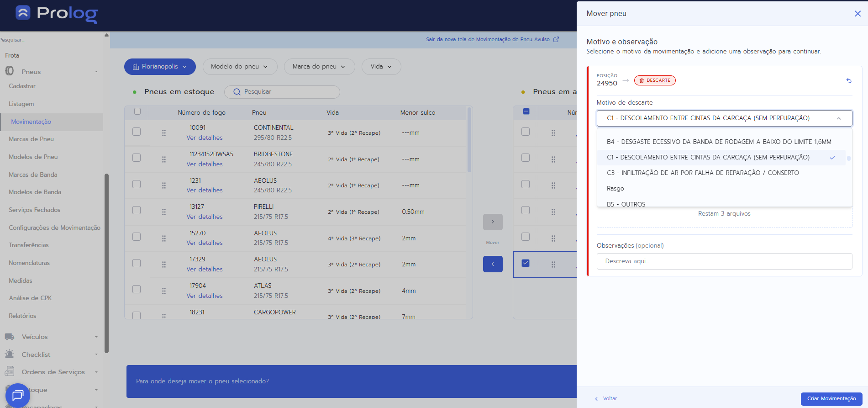868x408 pixels.
Task: Open the Florianopolis unit dropdown
Action: point(160,67)
